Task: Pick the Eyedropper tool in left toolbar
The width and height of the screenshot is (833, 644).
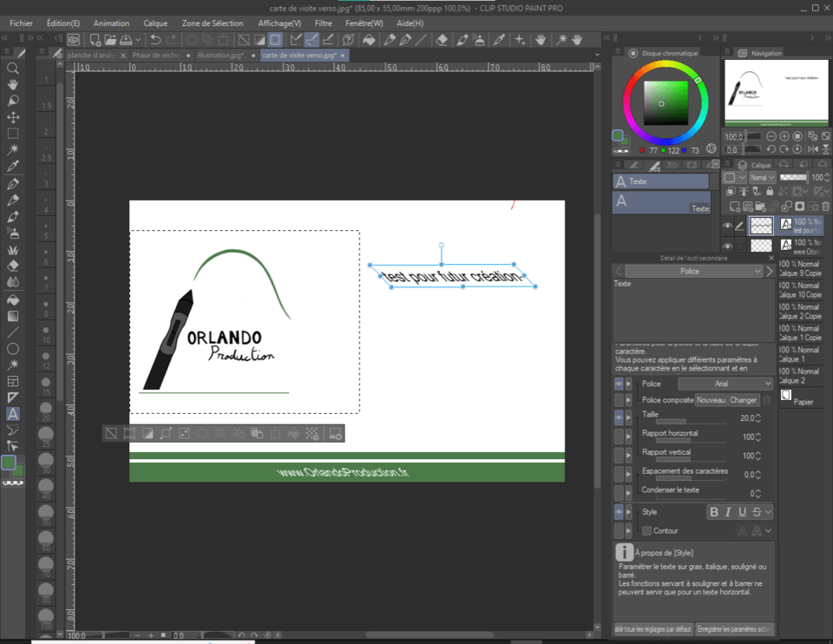Action: (13, 167)
